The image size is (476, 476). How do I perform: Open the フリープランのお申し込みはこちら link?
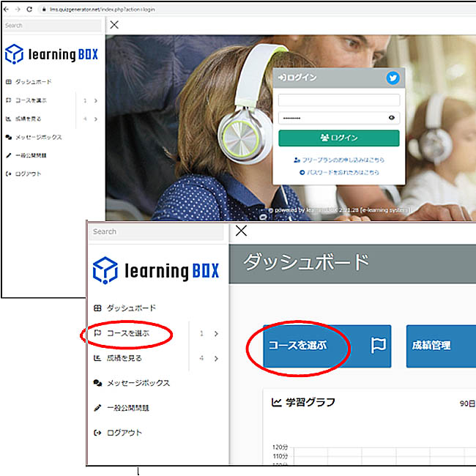click(339, 160)
